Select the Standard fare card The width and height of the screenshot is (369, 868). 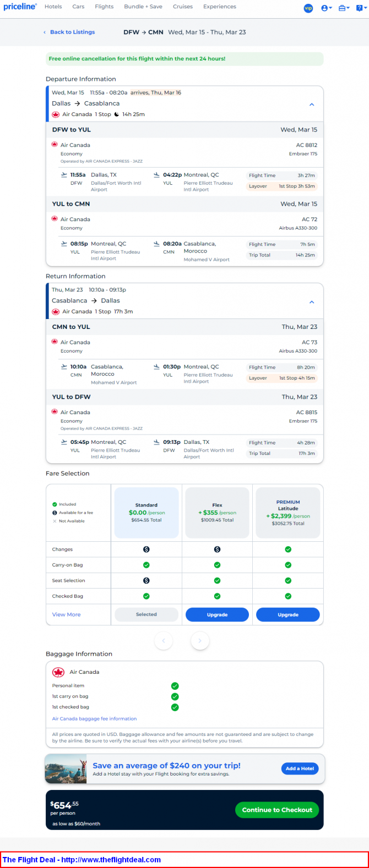click(x=146, y=512)
